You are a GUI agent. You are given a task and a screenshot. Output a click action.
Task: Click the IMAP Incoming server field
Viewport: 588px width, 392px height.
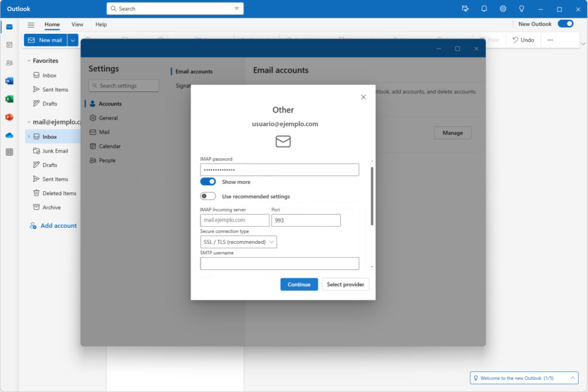(234, 220)
